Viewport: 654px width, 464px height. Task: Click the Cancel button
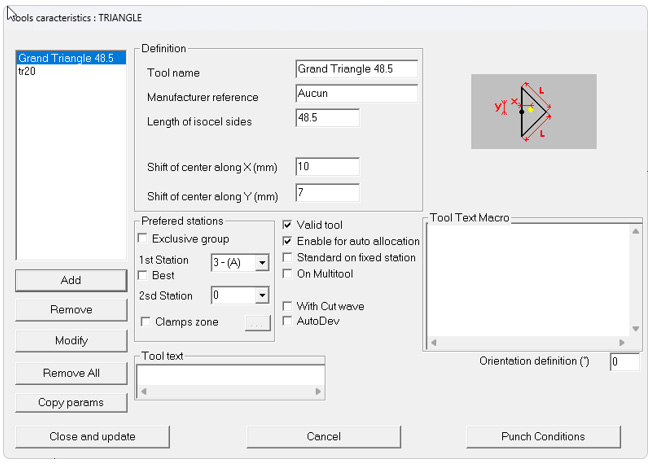pos(324,436)
